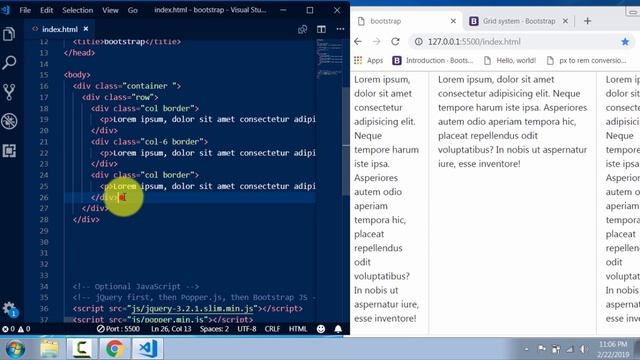Click the site information icon
This screenshot has height=360, width=640.
(418, 42)
